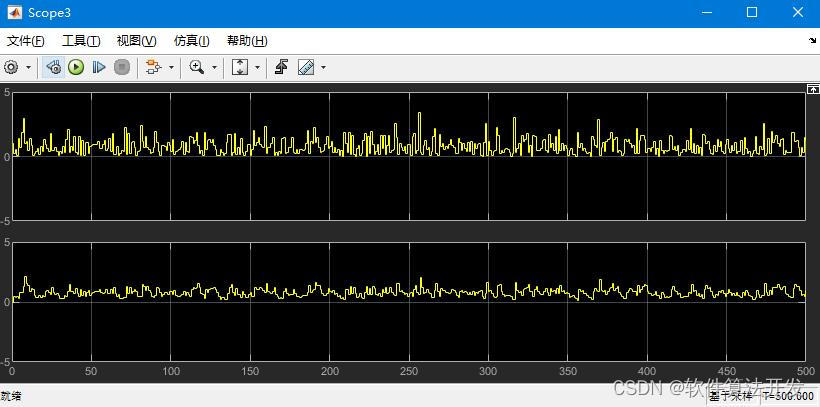
Task: Open the scope configuration properties gear
Action: pos(12,67)
